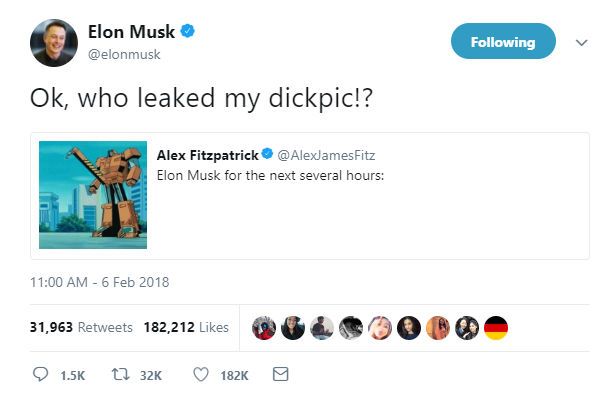
Task: Like the tweet with the heart icon
Action: tap(199, 375)
